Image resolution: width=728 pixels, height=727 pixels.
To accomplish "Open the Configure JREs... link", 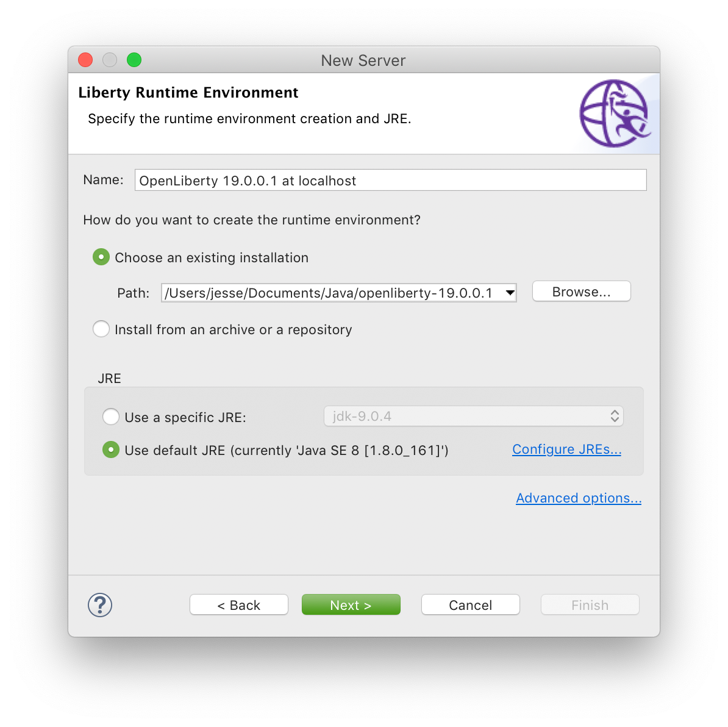I will (566, 449).
